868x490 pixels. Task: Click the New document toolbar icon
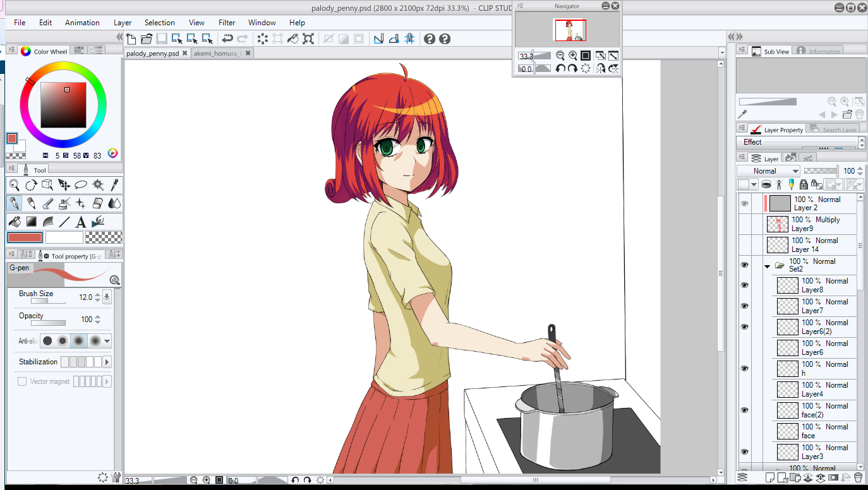tap(131, 39)
